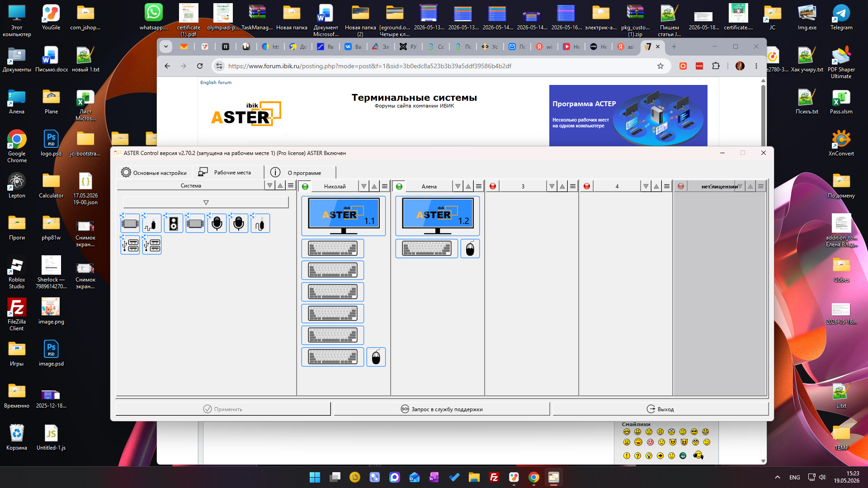This screenshot has height=488, width=868.
Task: Click the Выход button
Action: tap(660, 409)
